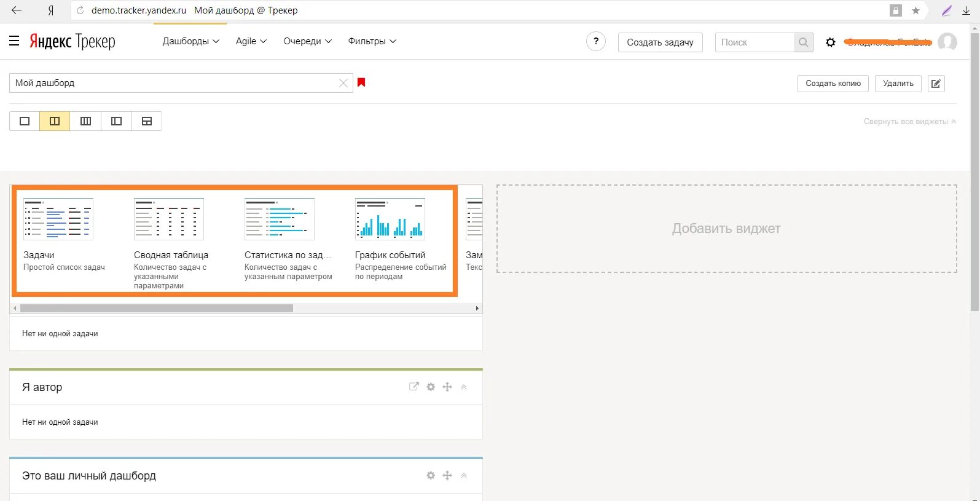Select two column layout
Screen dimensions: 980x501
[55, 121]
